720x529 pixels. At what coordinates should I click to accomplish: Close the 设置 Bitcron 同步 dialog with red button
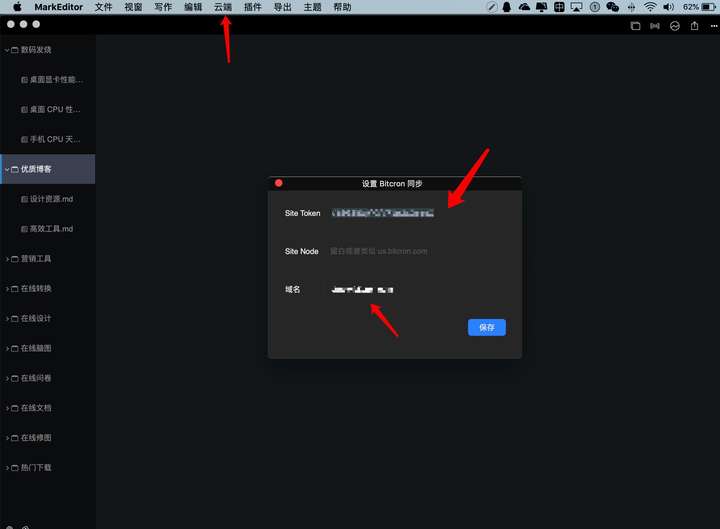pyautogui.click(x=279, y=183)
